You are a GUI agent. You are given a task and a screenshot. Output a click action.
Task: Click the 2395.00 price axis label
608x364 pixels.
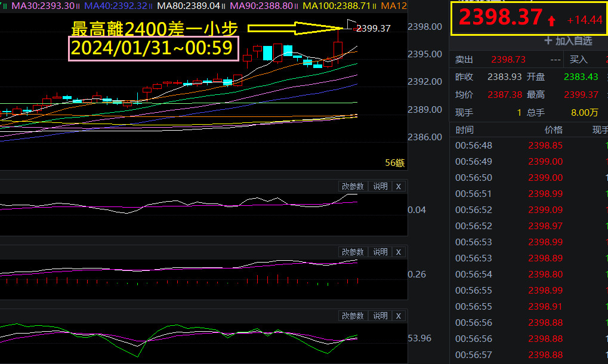[425, 54]
